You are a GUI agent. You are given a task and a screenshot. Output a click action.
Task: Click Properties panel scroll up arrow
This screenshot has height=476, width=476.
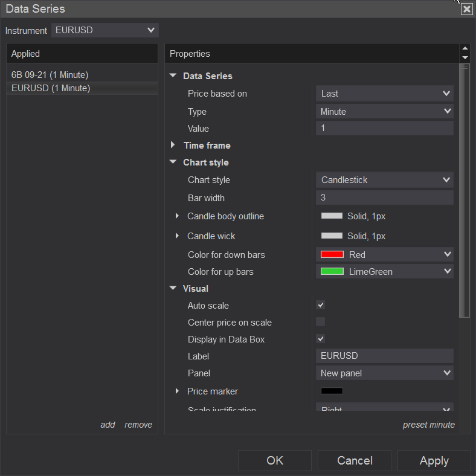coord(465,49)
